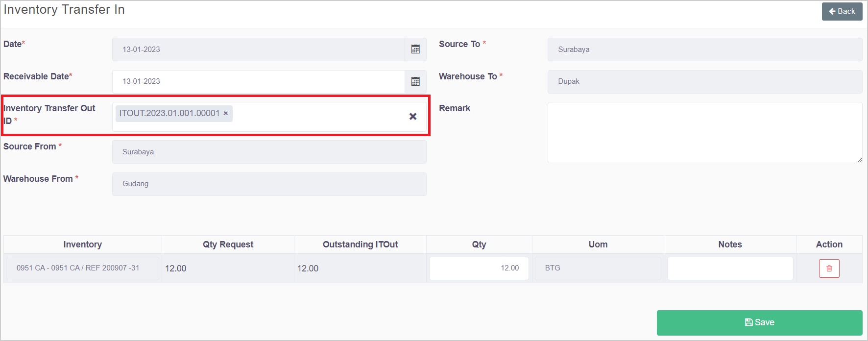Viewport: 868px width, 341px height.
Task: Click the Uom BTG field
Action: [x=598, y=268]
